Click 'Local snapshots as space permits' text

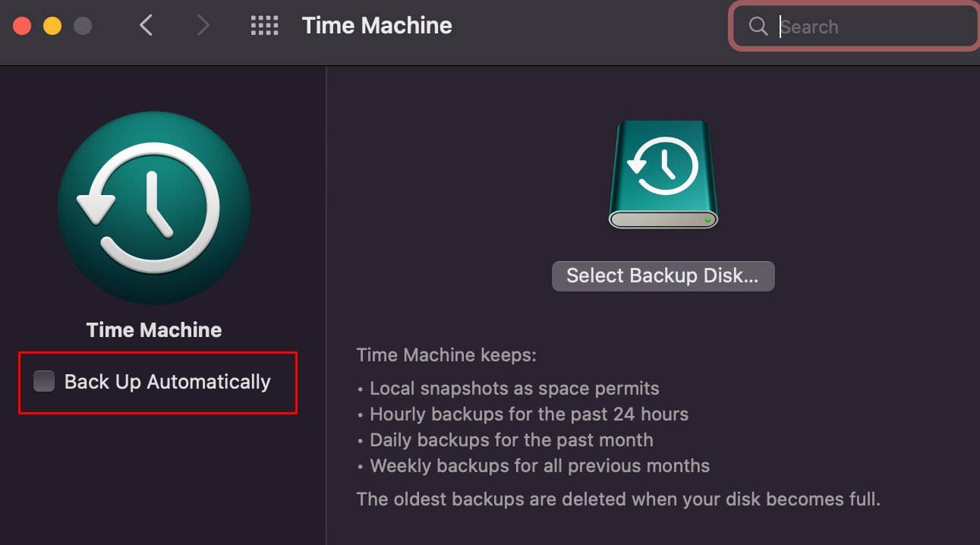tap(514, 389)
